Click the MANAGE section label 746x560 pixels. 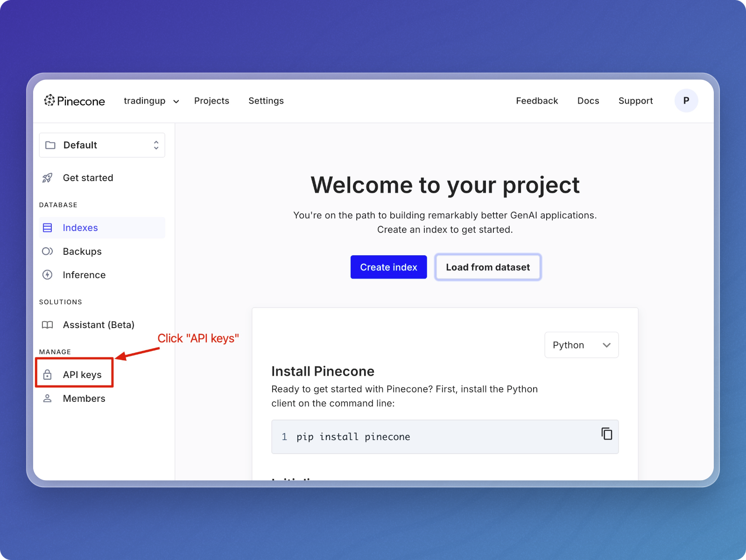tap(55, 352)
